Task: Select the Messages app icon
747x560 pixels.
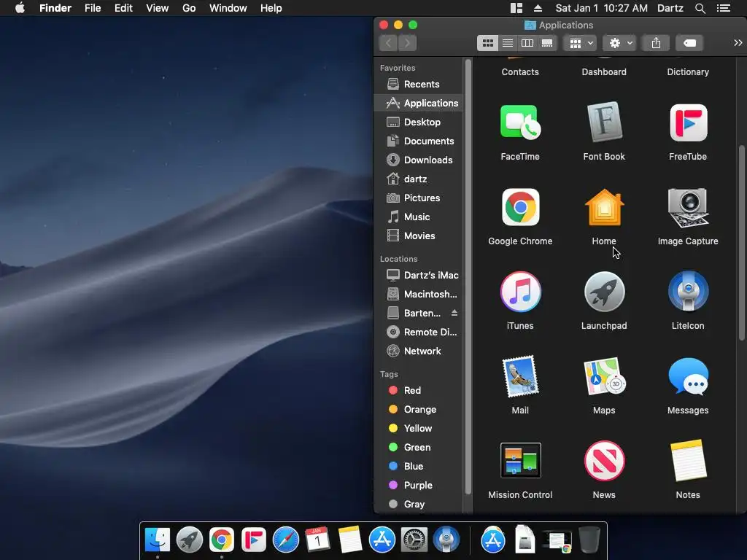Action: pyautogui.click(x=688, y=376)
